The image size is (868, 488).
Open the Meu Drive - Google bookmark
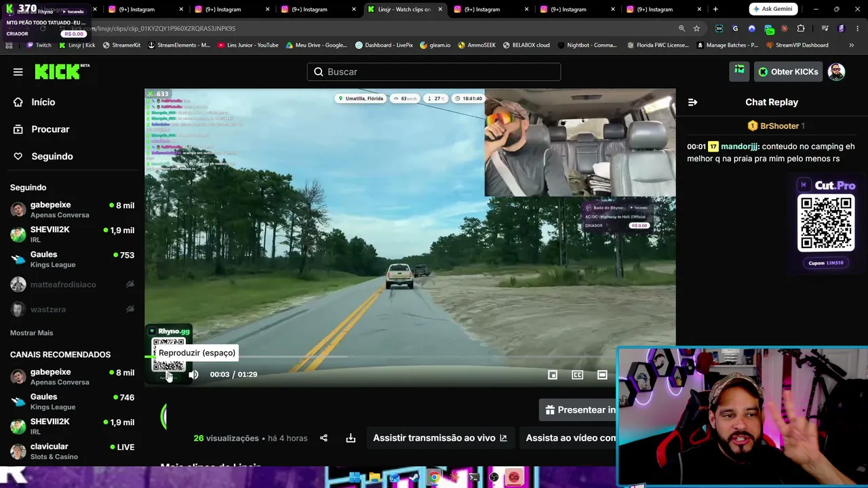coord(316,45)
